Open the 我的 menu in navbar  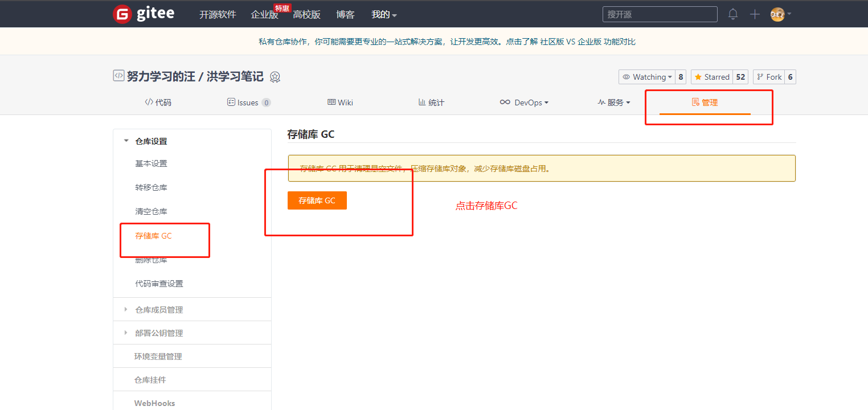(x=384, y=15)
